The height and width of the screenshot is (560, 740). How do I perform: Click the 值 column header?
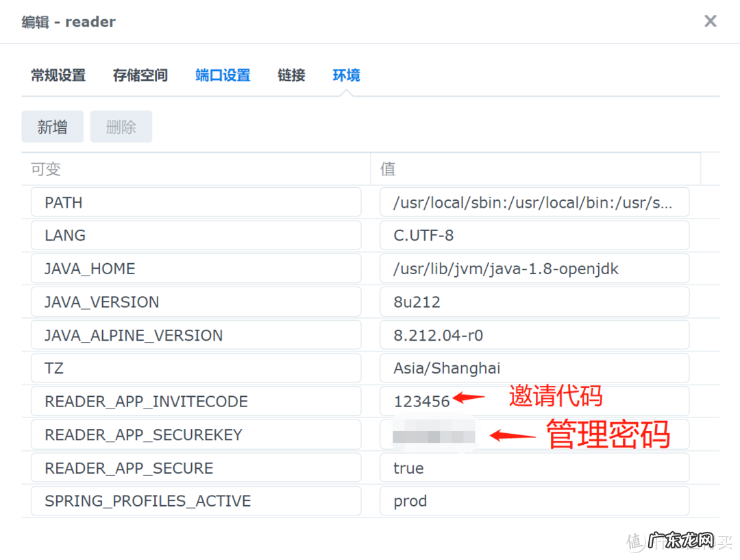coord(387,169)
